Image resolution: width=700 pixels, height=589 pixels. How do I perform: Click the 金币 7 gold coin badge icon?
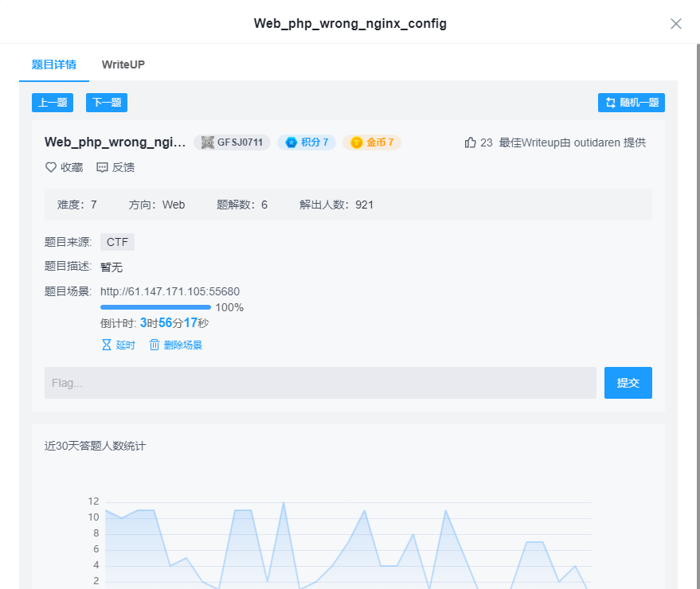[356, 142]
